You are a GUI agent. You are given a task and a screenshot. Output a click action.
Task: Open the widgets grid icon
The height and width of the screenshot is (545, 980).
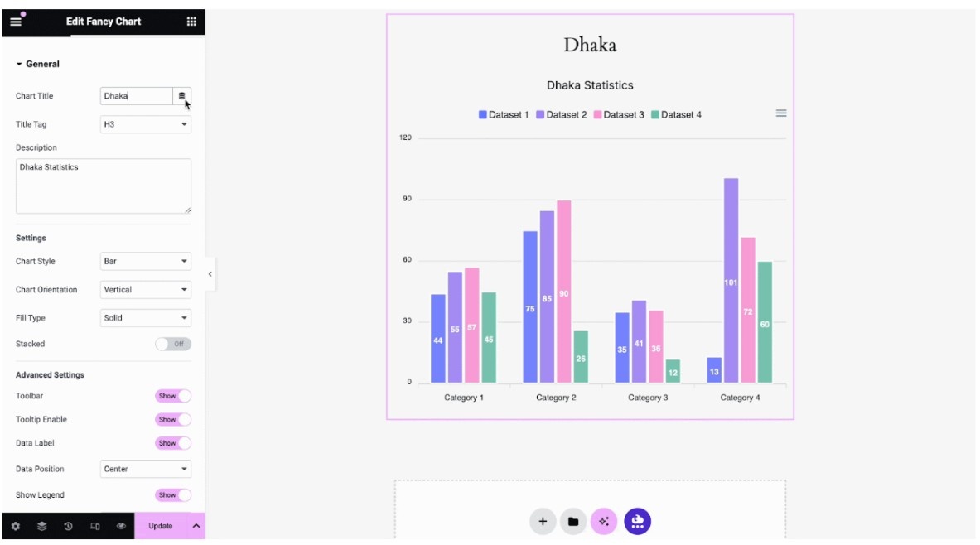[191, 22]
